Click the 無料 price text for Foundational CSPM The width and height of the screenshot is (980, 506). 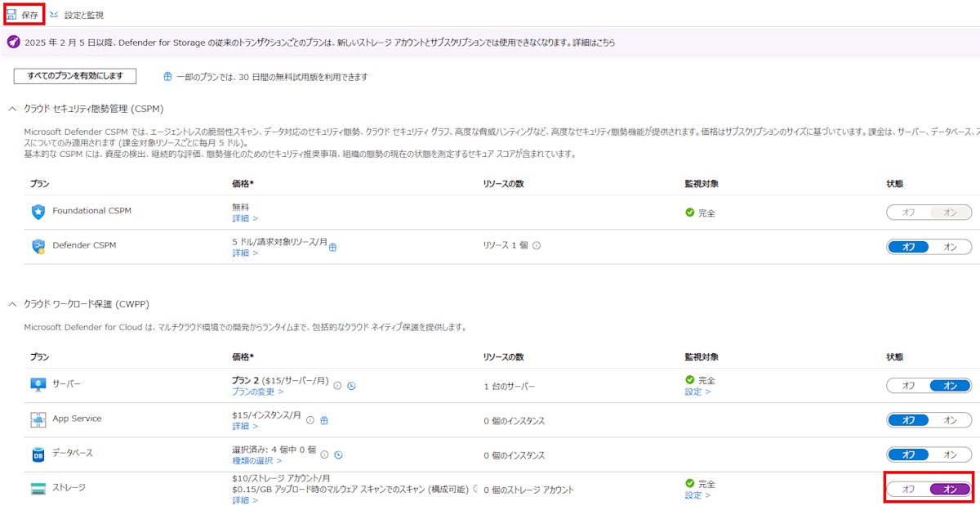pos(240,207)
